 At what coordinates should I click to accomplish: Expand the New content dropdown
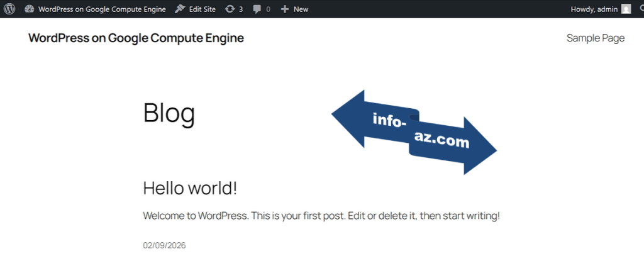click(301, 9)
